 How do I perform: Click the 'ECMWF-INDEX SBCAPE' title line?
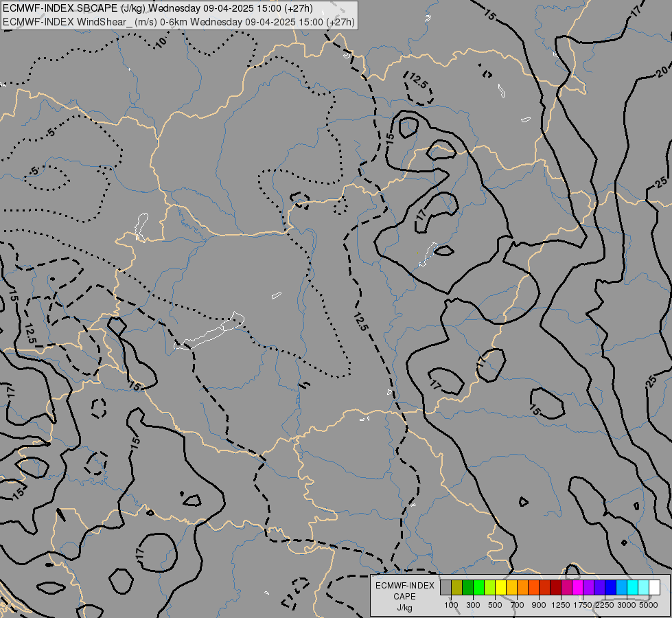pyautogui.click(x=158, y=8)
